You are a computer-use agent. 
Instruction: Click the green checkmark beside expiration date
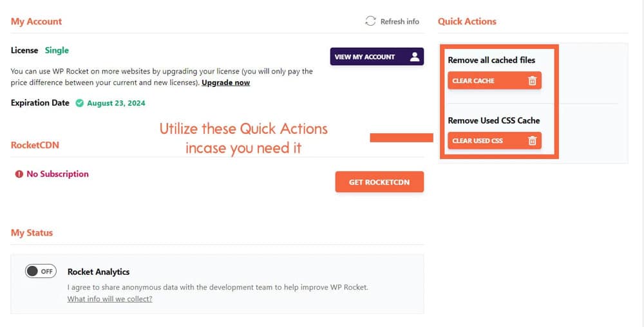80,103
